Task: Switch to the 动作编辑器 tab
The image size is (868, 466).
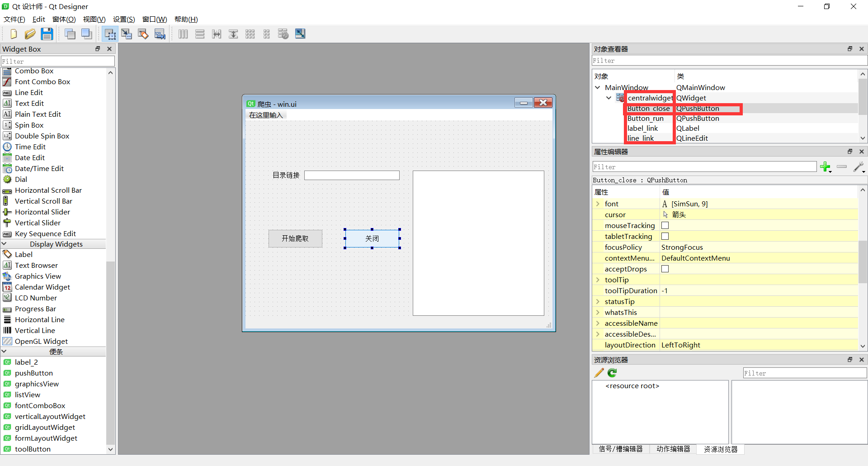Action: tap(673, 449)
